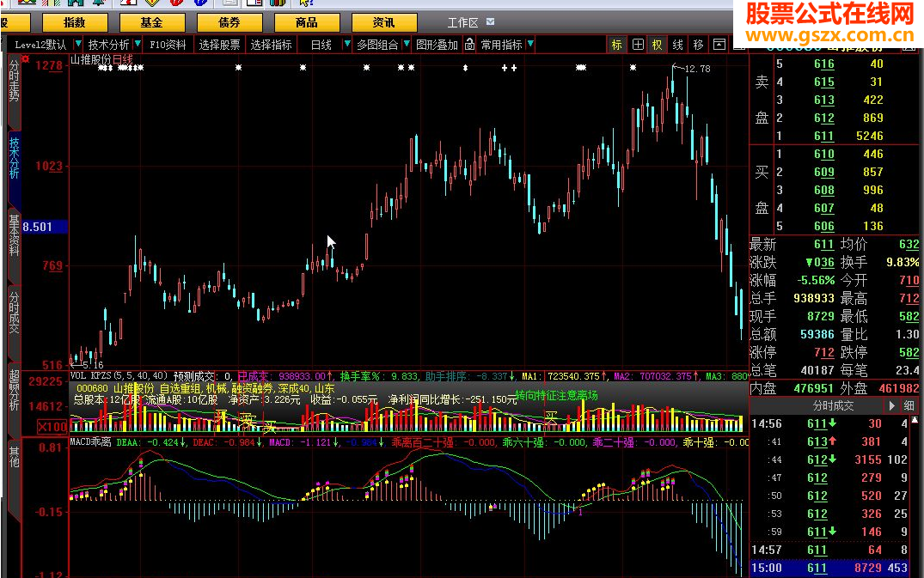Viewport: 924px width, 578px height.
Task: Click the lock icon beside 图形叠加
Action: (470, 45)
